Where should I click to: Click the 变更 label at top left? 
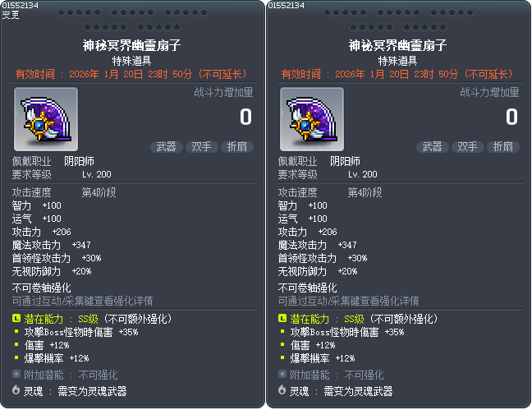tap(11, 15)
